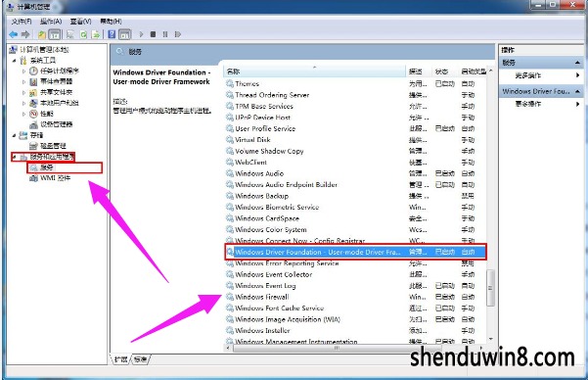588x380 pixels.
Task: Select the 服务 node in the tree
Action: (x=42, y=167)
